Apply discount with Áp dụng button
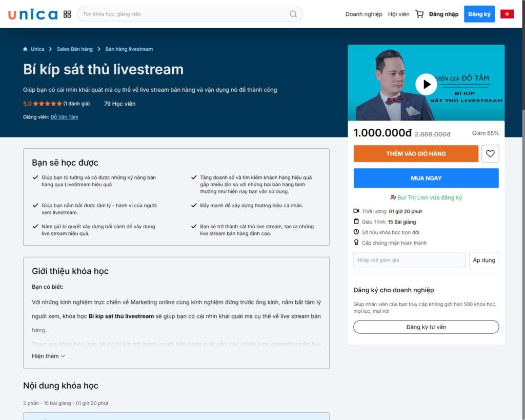This screenshot has height=420, width=525. point(483,260)
